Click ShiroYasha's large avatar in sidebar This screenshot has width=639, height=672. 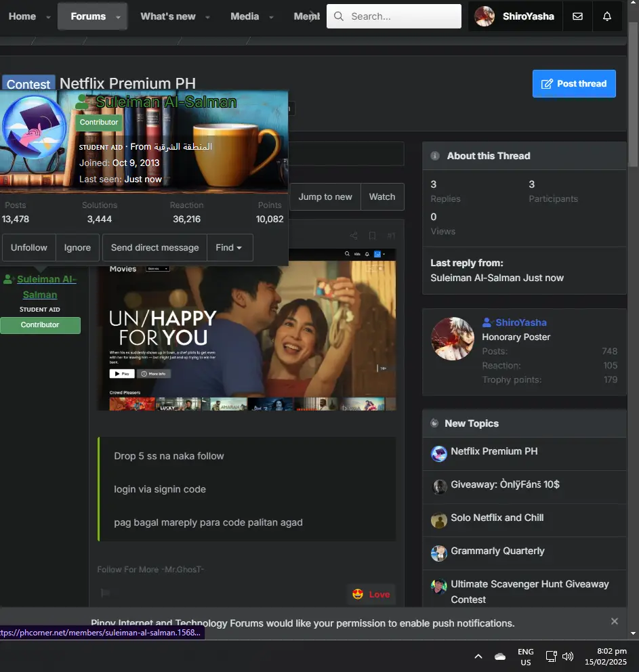453,339
